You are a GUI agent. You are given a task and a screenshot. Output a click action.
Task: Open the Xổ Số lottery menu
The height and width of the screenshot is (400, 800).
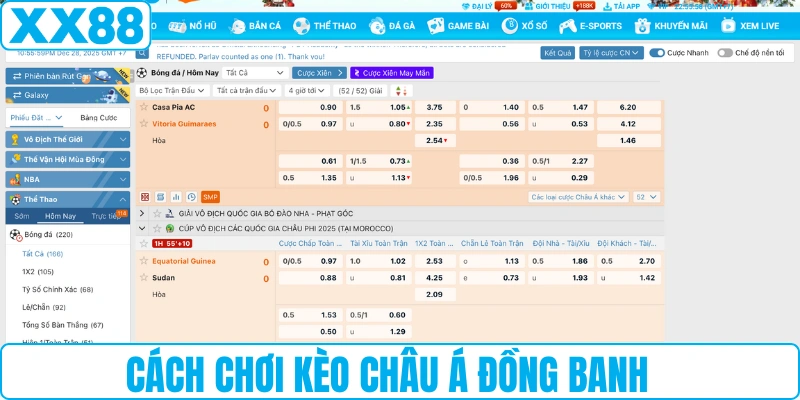tap(524, 26)
